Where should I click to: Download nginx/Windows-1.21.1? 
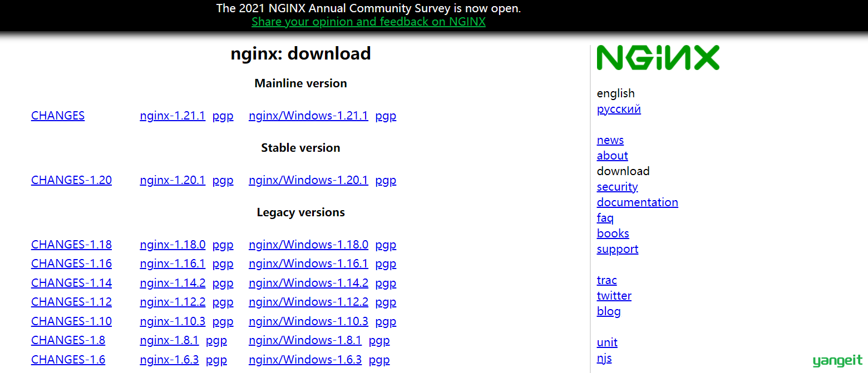[308, 116]
